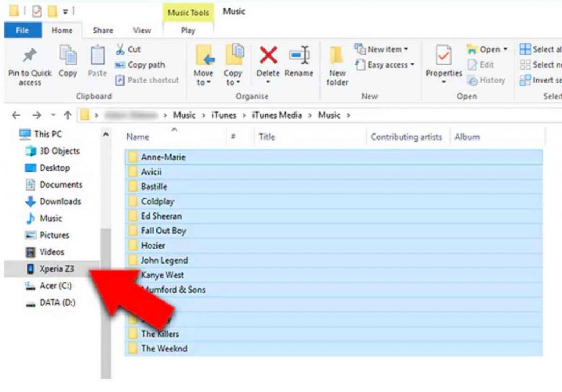
Task: Open the Quick Access Toolbar customize dropdown
Action: point(65,12)
